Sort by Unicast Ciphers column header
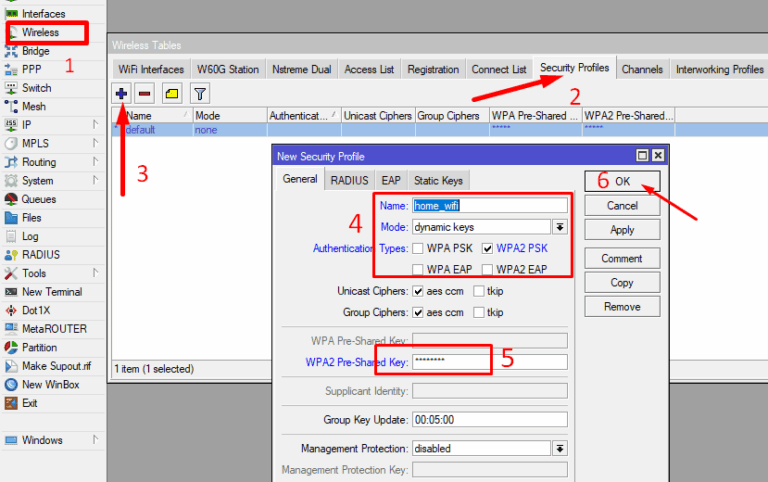Screen dimensions: 768x482 378,116
